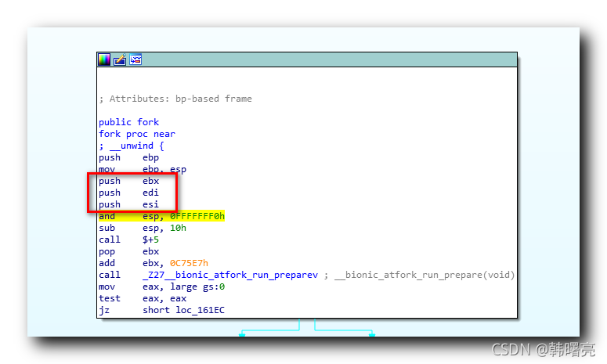Viewport: 607px width, 364px height.
Task: Click the edit node comment pencil icon
Action: point(120,59)
